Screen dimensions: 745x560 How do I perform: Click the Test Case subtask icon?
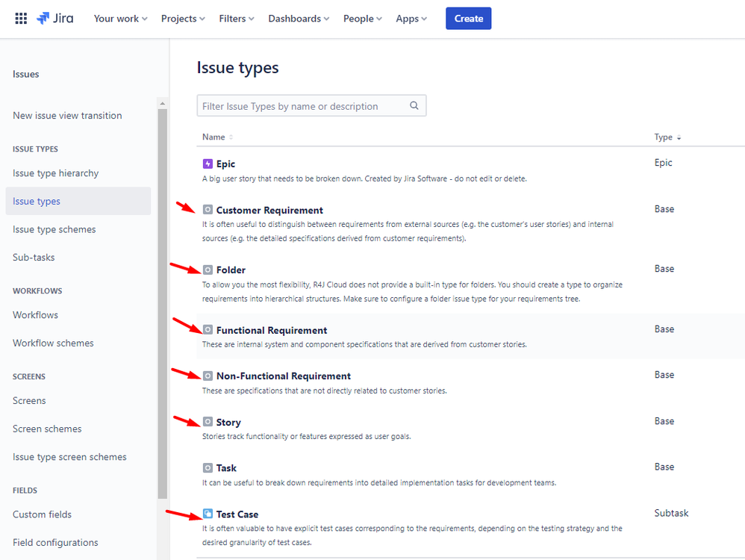pos(208,514)
